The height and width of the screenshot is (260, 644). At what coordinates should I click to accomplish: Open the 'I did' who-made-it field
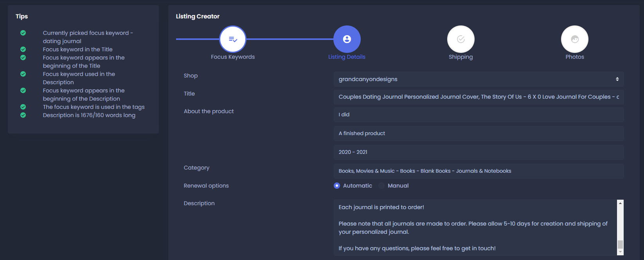coord(479,115)
